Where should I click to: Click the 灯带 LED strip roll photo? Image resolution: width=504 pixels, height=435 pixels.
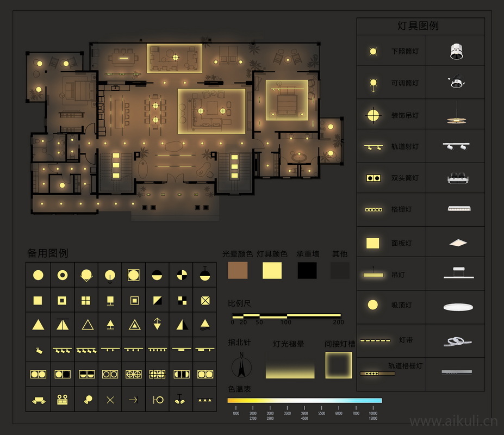pyautogui.click(x=457, y=341)
